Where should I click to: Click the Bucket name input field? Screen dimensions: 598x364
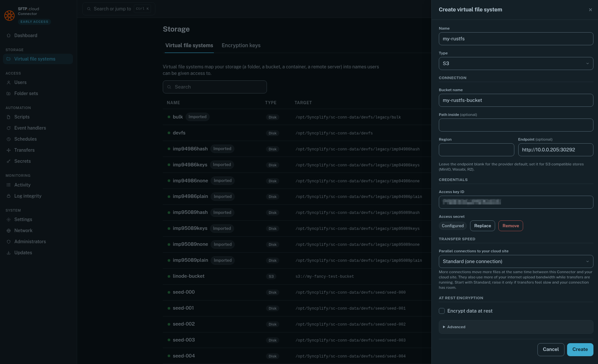(516, 100)
